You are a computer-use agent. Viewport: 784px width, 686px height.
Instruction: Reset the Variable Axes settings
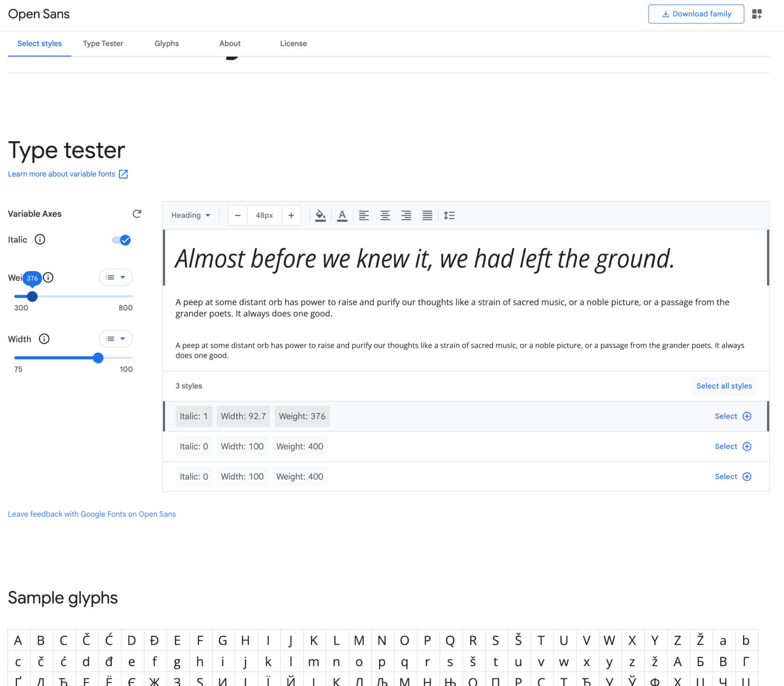pos(137,214)
